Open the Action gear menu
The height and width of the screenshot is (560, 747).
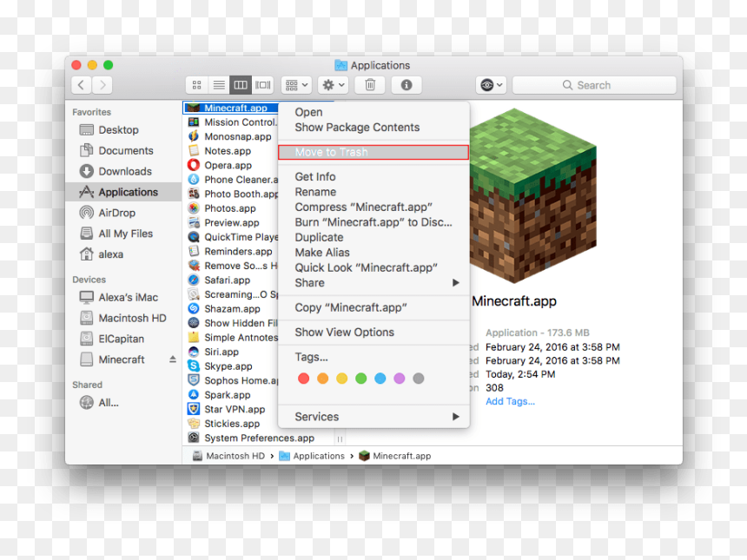tap(333, 85)
